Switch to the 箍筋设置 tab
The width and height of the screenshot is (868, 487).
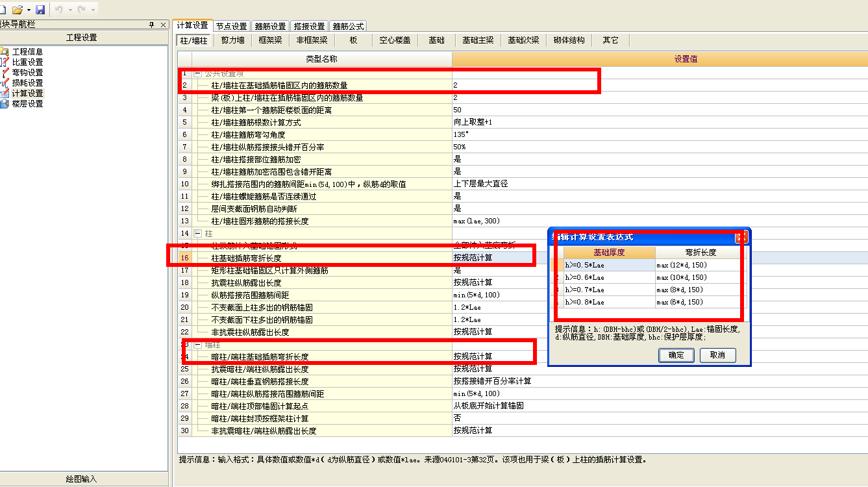(270, 26)
